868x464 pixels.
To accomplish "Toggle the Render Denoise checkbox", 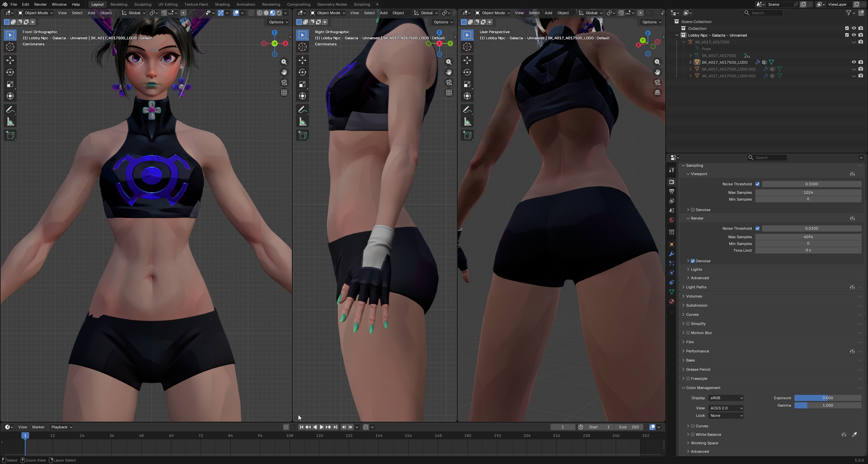I will [693, 261].
